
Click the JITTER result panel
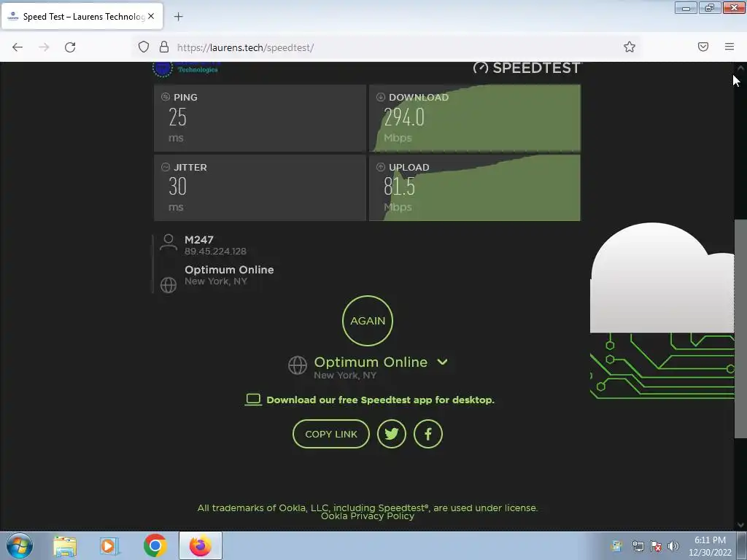260,187
